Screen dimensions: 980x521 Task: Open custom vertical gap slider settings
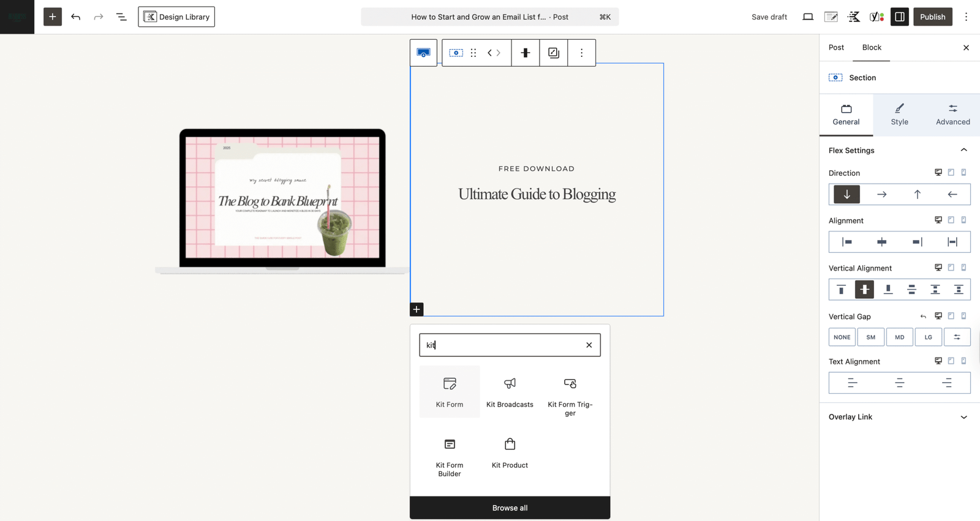click(x=957, y=337)
